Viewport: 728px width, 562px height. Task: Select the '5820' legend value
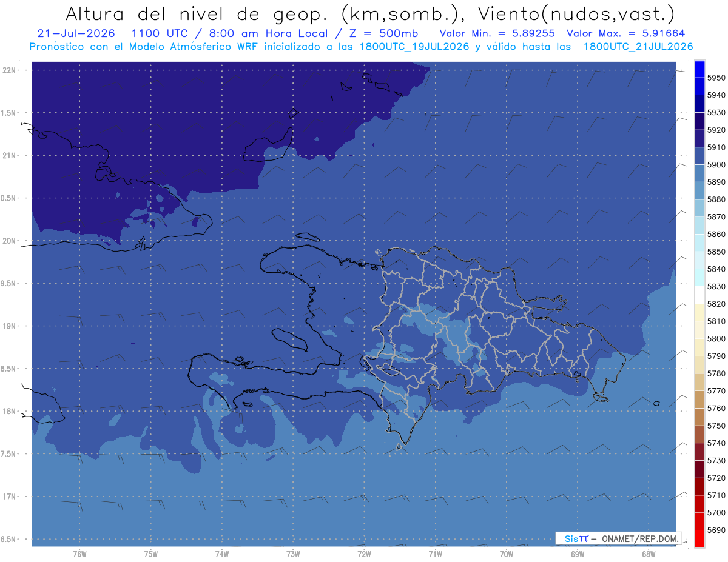pos(716,304)
